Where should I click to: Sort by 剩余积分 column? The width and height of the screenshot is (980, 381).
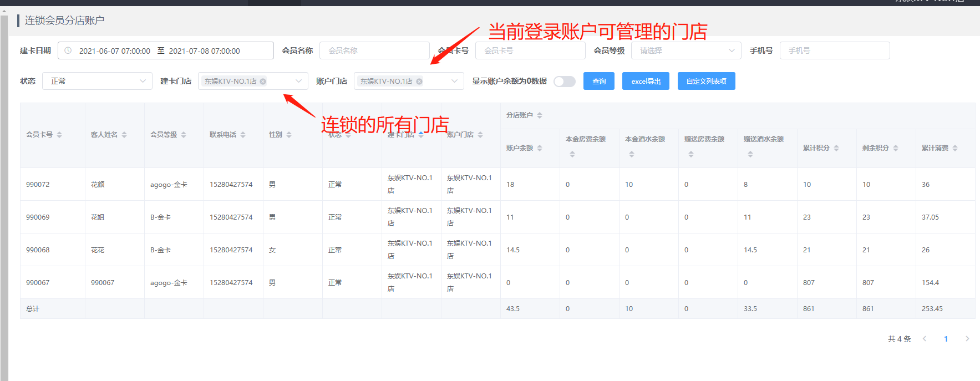point(896,148)
